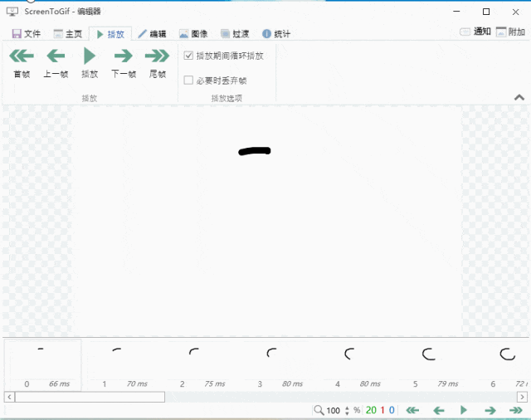The height and width of the screenshot is (420, 531).
Task: Click the horizontal timeline scrollbar thumb
Action: pyautogui.click(x=90, y=397)
